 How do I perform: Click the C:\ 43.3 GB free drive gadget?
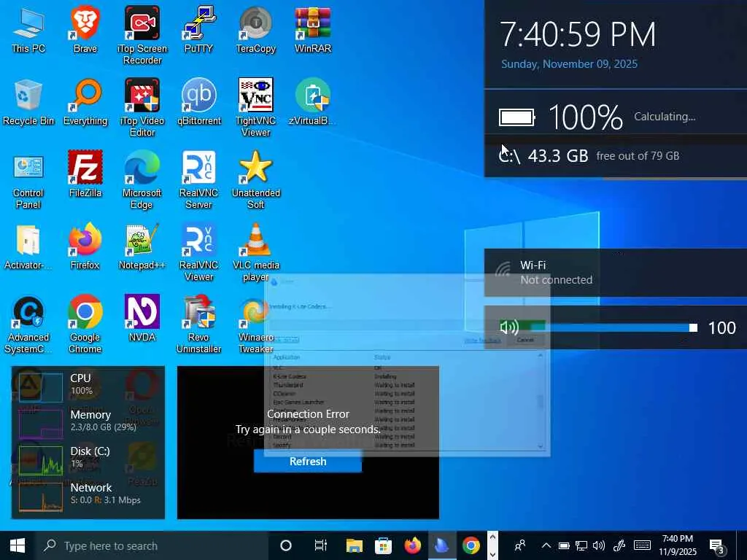coord(616,156)
